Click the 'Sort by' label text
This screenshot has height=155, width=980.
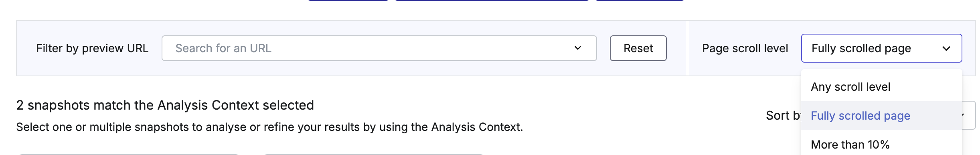[783, 116]
